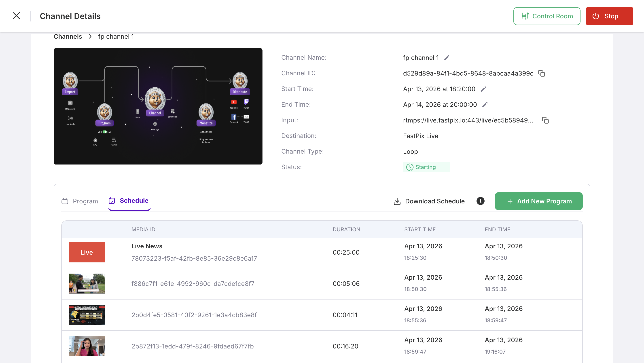Open the Control Room
The width and height of the screenshot is (644, 363).
tap(547, 16)
